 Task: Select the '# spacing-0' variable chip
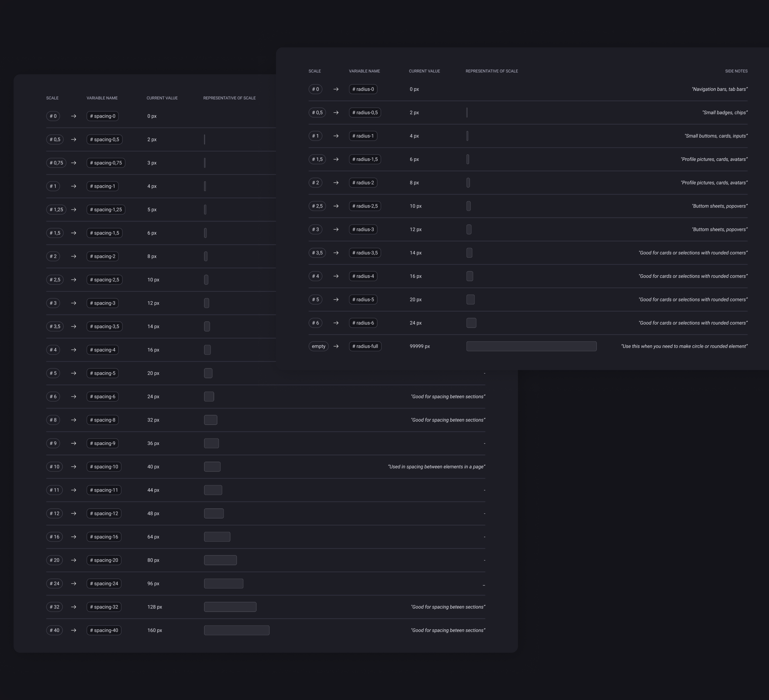[x=103, y=116]
